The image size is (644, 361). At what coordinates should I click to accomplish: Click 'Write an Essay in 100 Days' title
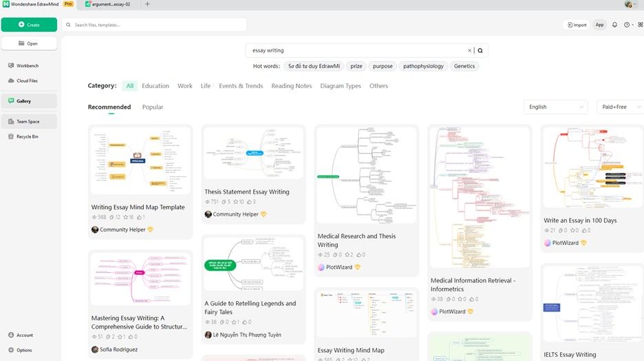pos(580,220)
